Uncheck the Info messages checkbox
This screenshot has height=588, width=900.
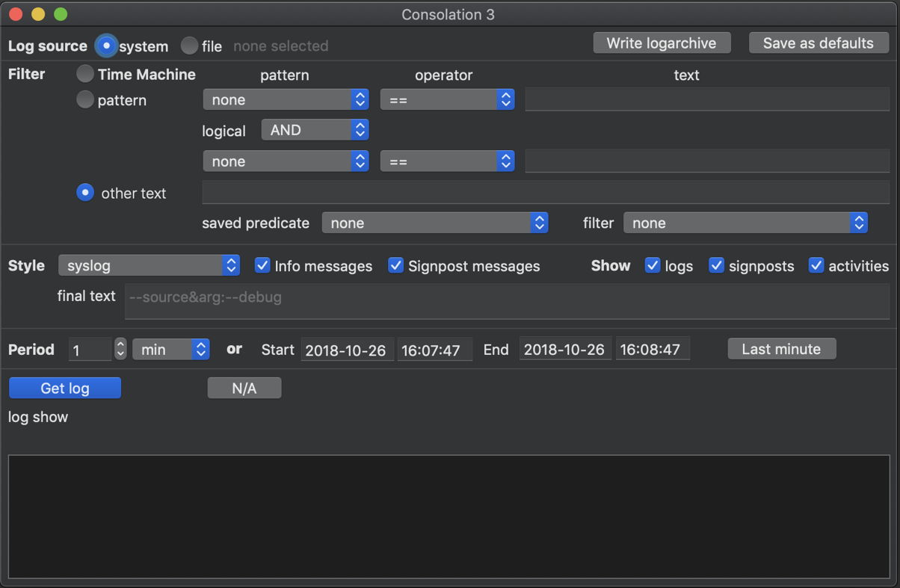(x=262, y=266)
